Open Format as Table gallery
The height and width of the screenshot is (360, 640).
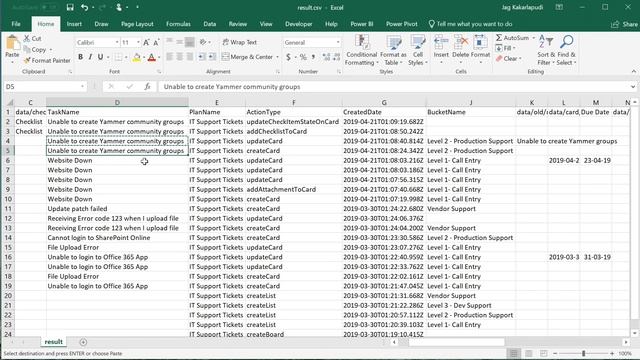pos(393,50)
